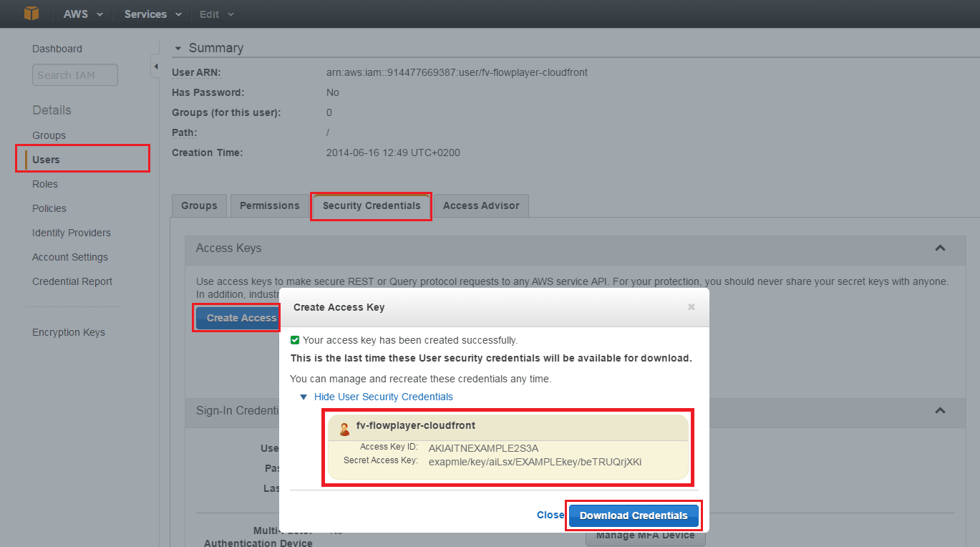This screenshot has width=980, height=547.
Task: Open the Access Advisor tab
Action: [481, 205]
